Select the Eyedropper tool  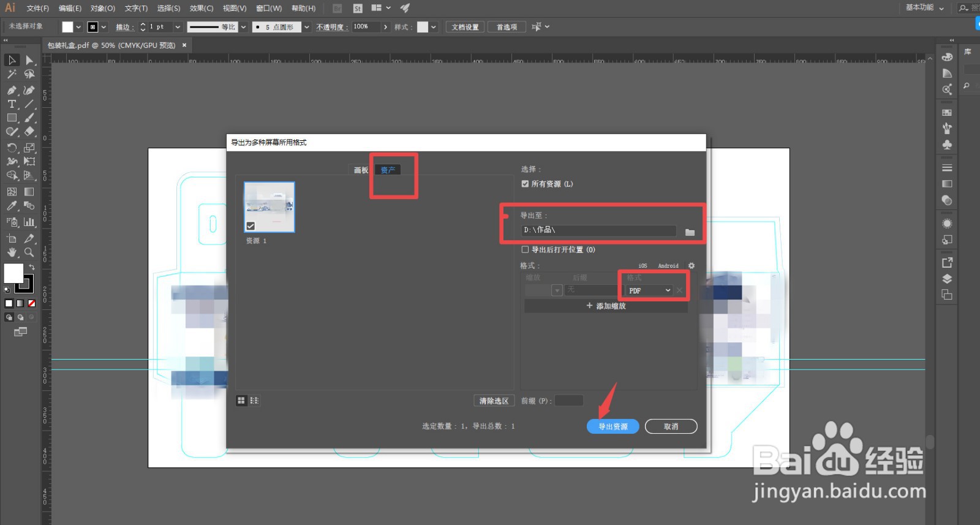coord(12,206)
